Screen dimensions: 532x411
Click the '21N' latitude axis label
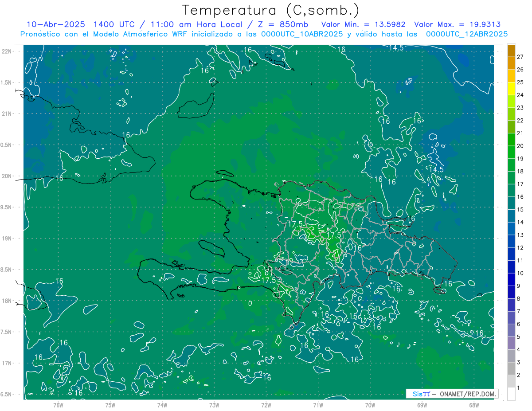[x=8, y=114]
